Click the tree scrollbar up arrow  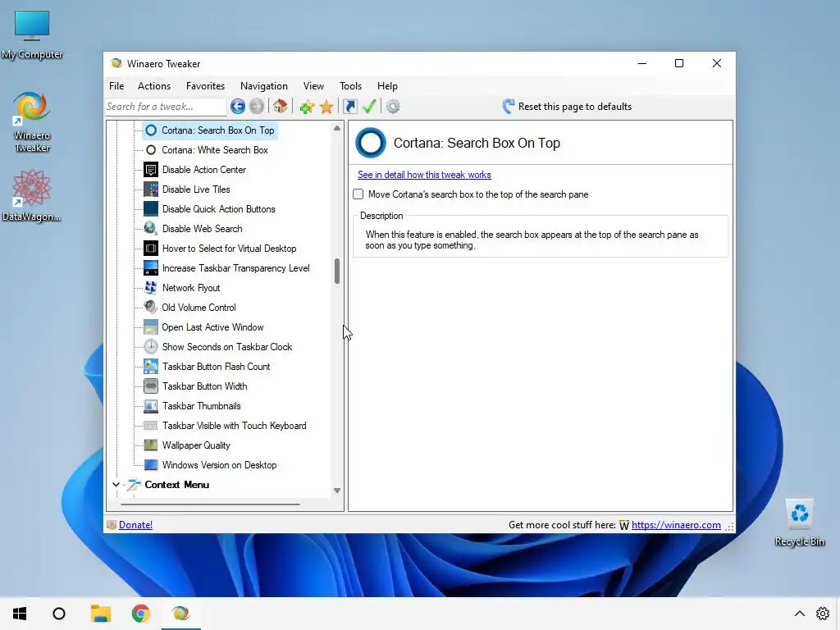coord(337,129)
